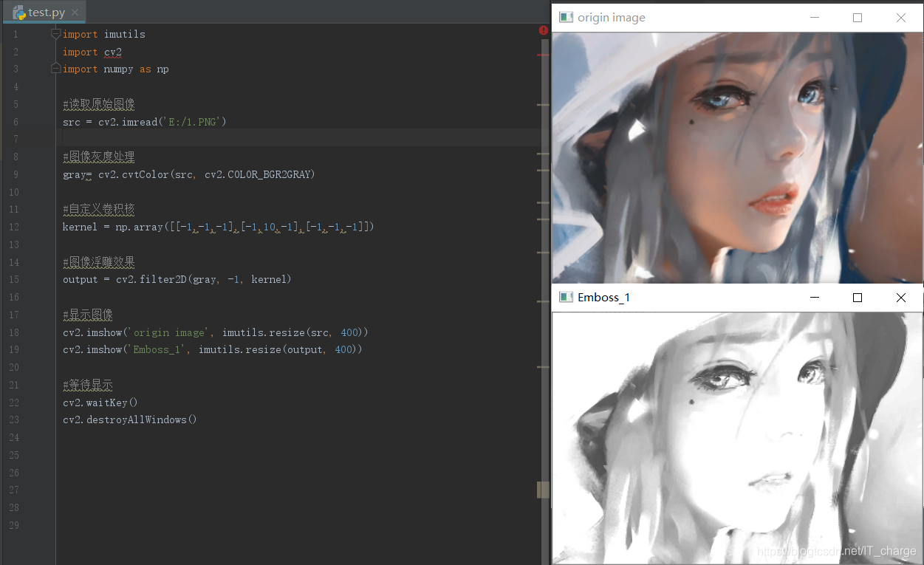The height and width of the screenshot is (565, 924).
Task: Minimize the origin image window
Action: (x=815, y=18)
